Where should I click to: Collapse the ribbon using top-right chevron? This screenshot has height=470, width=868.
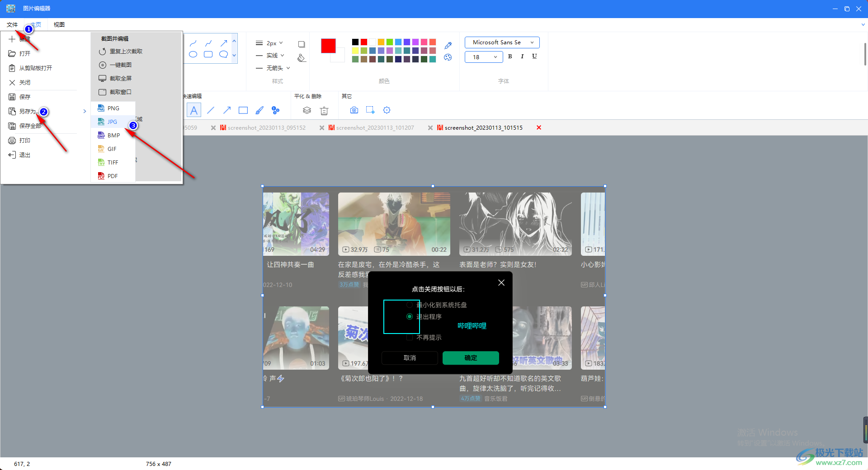pyautogui.click(x=863, y=25)
